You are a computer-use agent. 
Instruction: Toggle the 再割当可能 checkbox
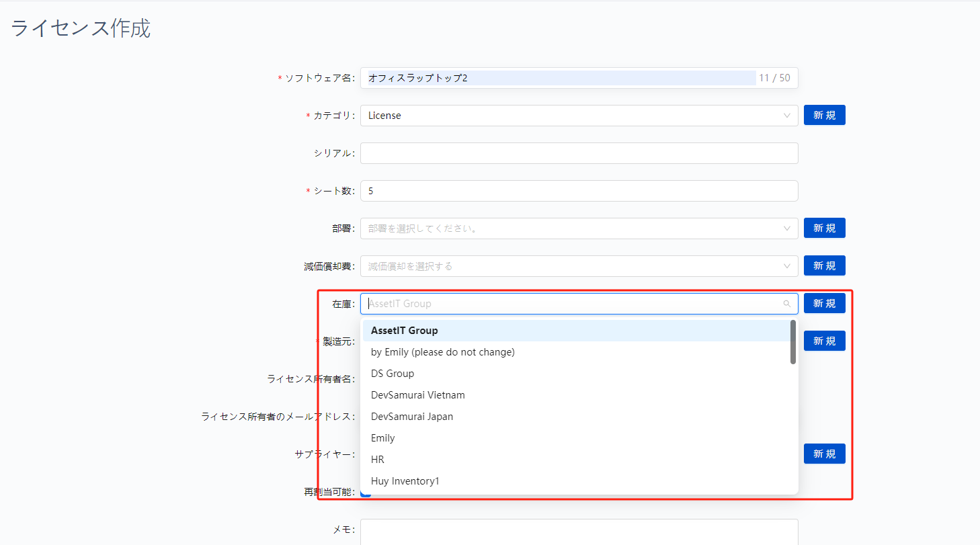tap(366, 493)
